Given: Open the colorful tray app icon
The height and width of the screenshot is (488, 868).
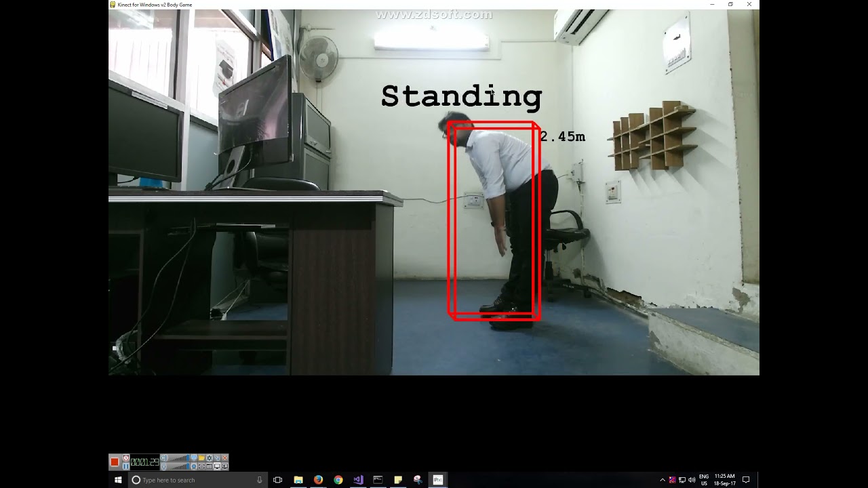Looking at the screenshot, I should 673,480.
